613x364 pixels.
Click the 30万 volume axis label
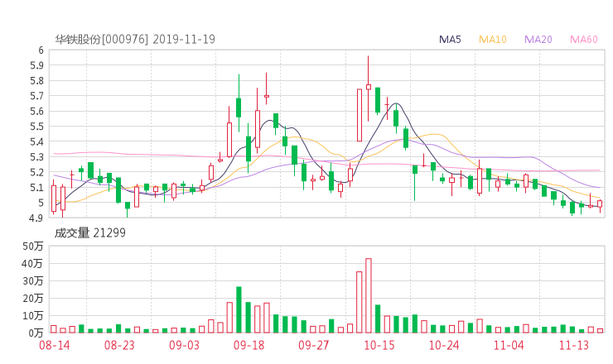(33, 281)
